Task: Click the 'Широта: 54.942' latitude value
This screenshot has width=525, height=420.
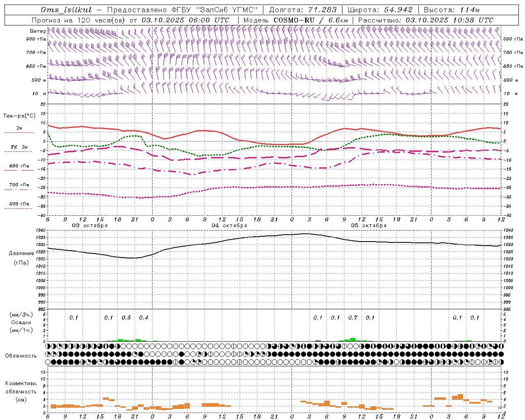Action: 380,10
